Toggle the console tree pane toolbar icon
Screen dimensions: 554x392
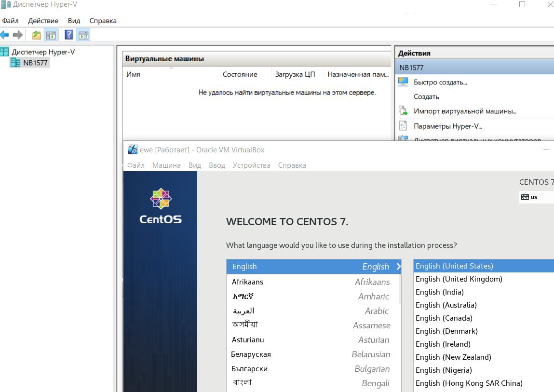pyautogui.click(x=51, y=35)
